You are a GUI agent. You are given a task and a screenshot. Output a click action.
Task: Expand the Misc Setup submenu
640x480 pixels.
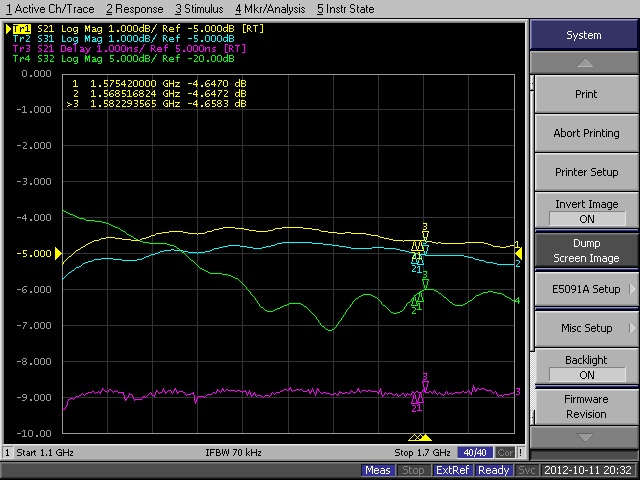586,328
